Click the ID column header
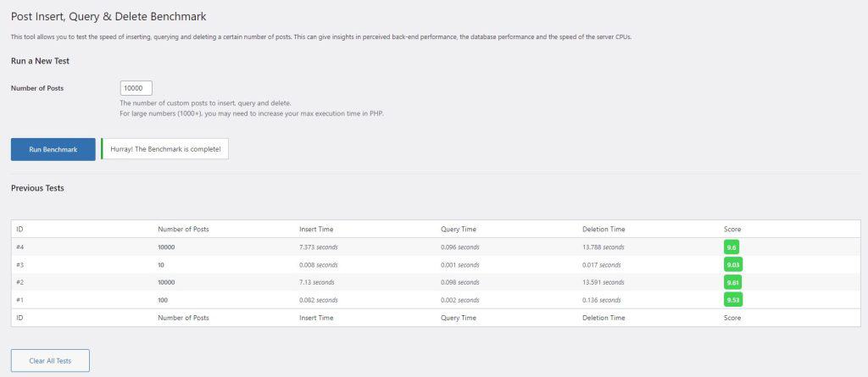 pos(19,230)
